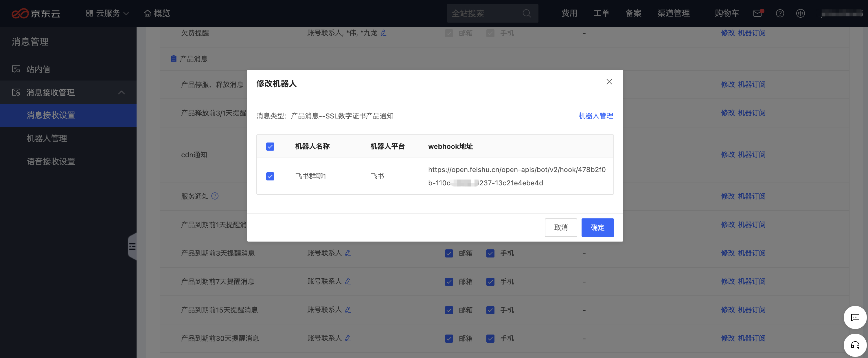Open the 费用 menu

(569, 14)
